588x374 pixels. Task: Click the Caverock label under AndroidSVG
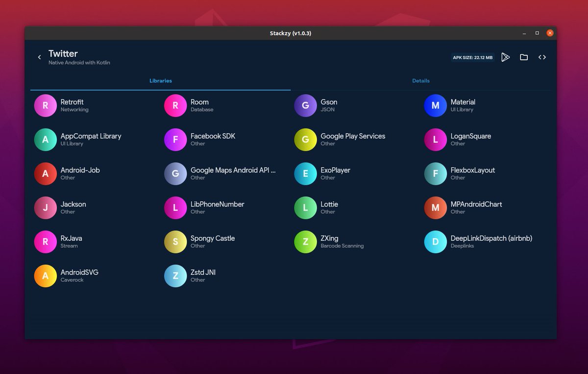click(x=72, y=280)
